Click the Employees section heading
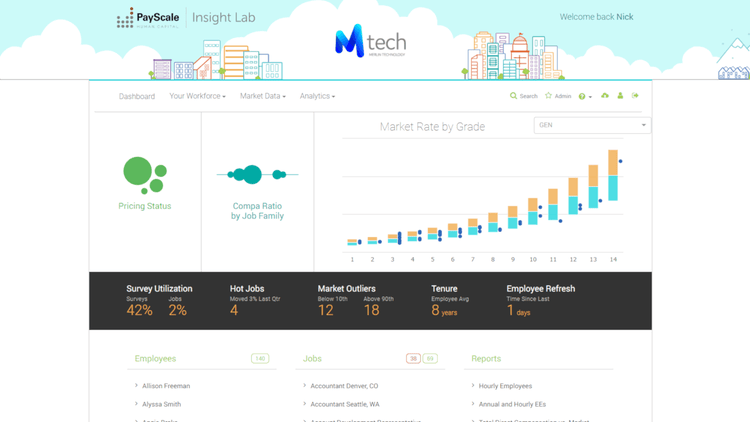 (155, 358)
